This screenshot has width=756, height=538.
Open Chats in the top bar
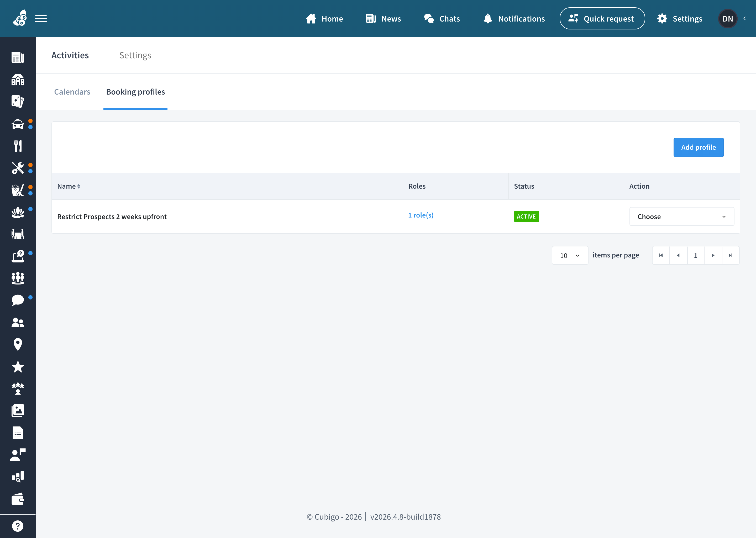[442, 19]
